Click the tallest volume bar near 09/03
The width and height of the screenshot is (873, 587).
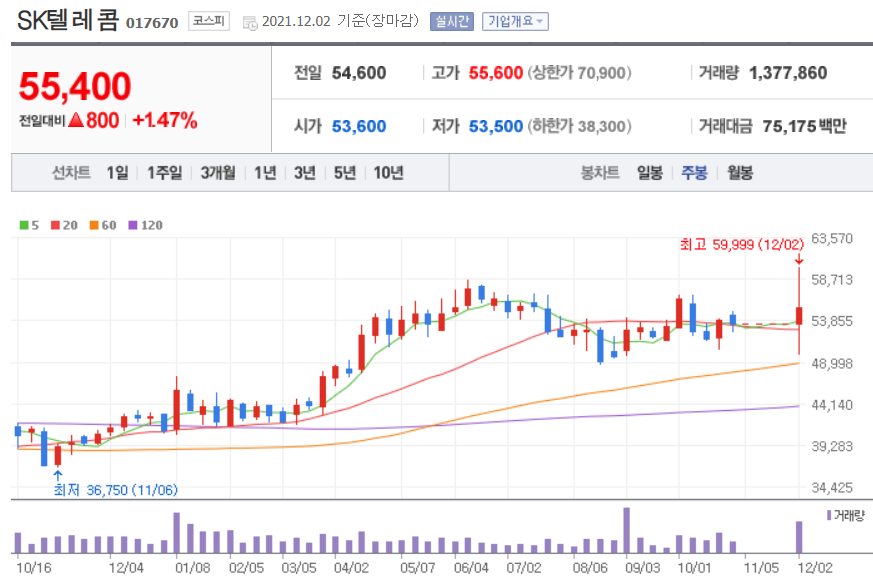[x=626, y=530]
